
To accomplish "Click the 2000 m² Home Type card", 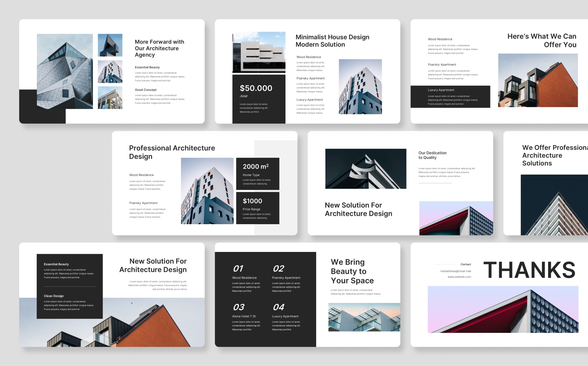I will [257, 174].
